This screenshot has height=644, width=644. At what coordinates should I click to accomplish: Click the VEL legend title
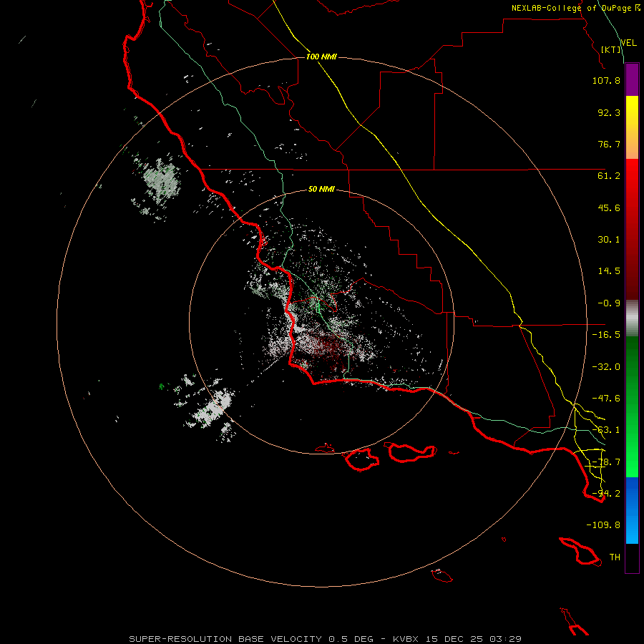[x=628, y=42]
